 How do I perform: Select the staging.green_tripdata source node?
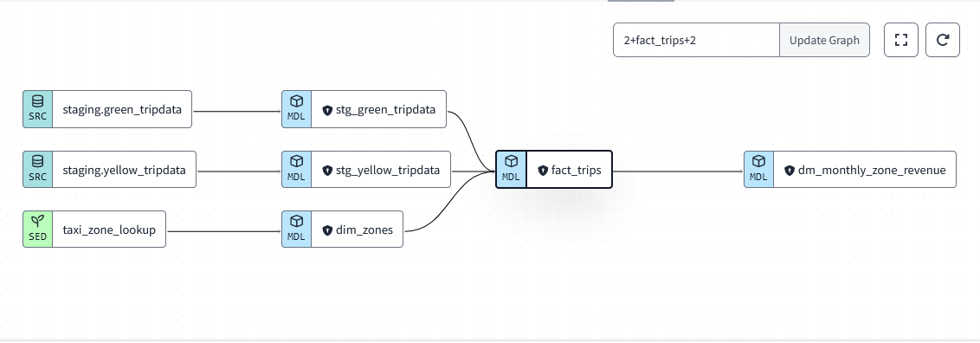click(x=107, y=109)
